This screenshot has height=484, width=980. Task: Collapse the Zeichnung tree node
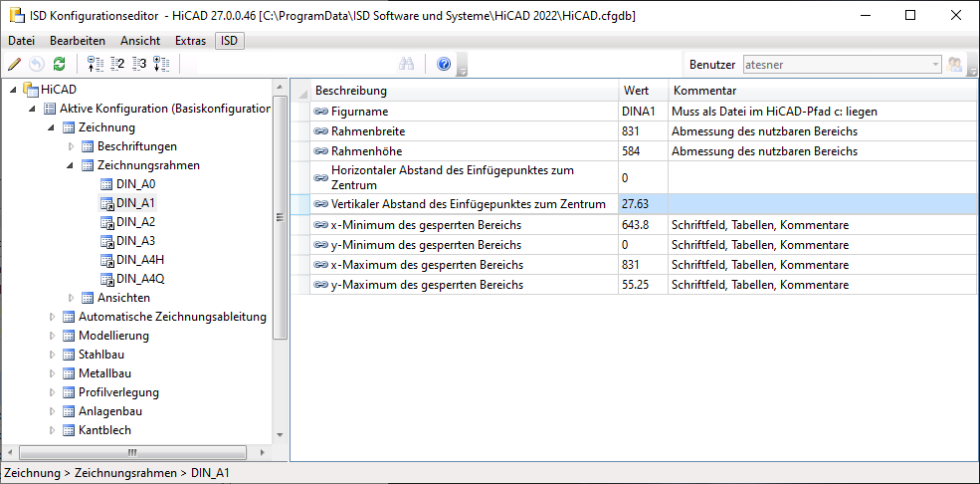pos(52,128)
